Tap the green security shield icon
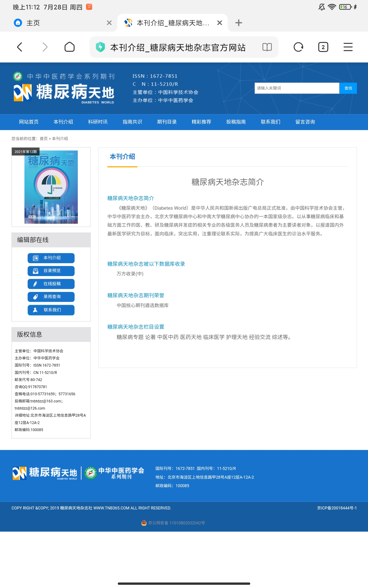368x588 pixels. 100,47
